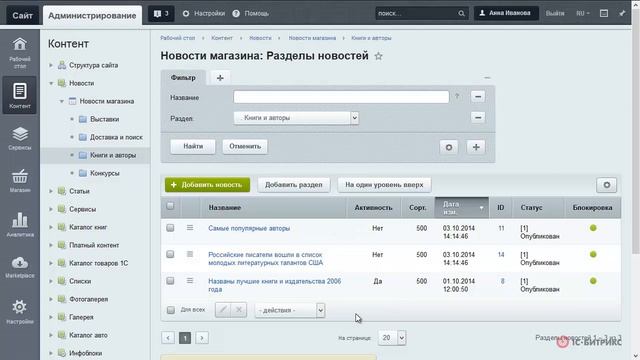Open Настройки in top menu
This screenshot has height=360, width=640.
tap(204, 13)
